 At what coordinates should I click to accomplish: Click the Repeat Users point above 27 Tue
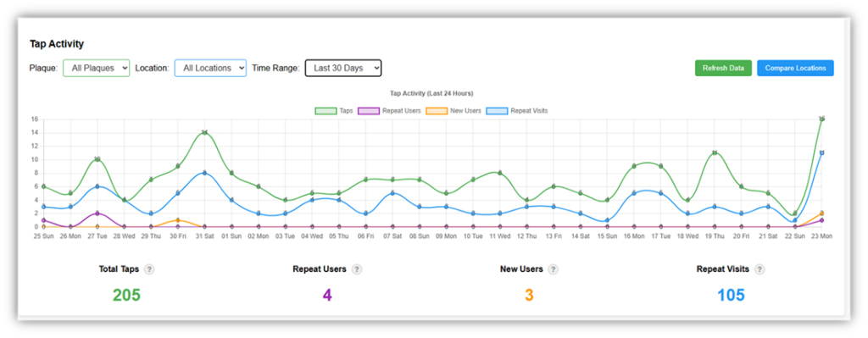97,213
